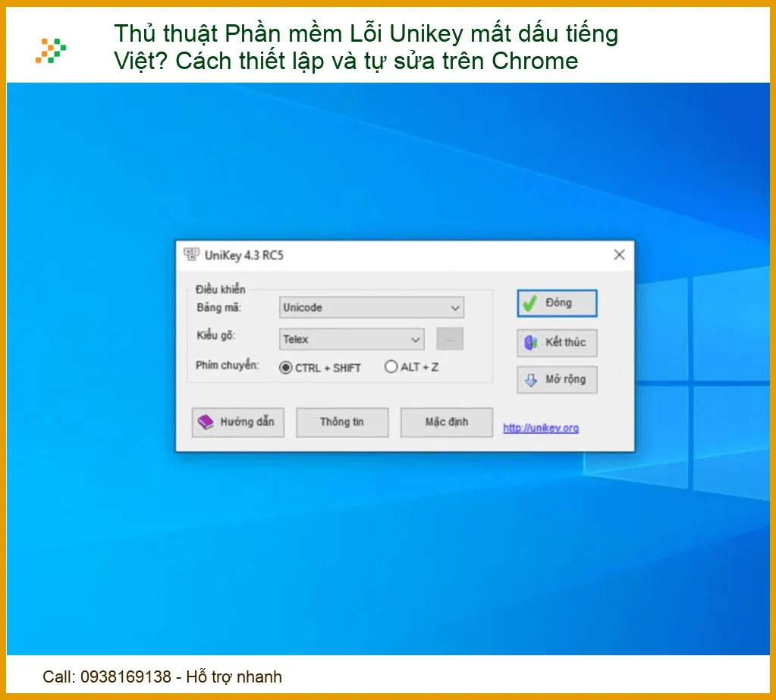Open the Hướng dẫn help button

[x=238, y=422]
